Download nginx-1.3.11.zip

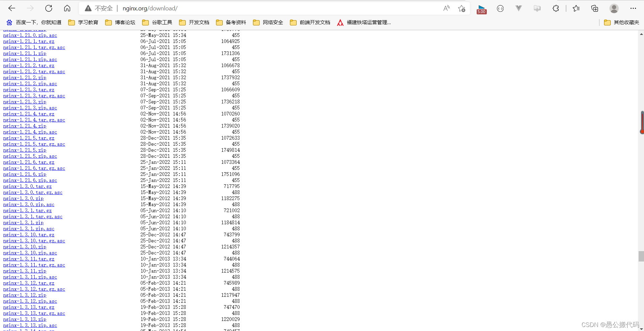(x=25, y=271)
